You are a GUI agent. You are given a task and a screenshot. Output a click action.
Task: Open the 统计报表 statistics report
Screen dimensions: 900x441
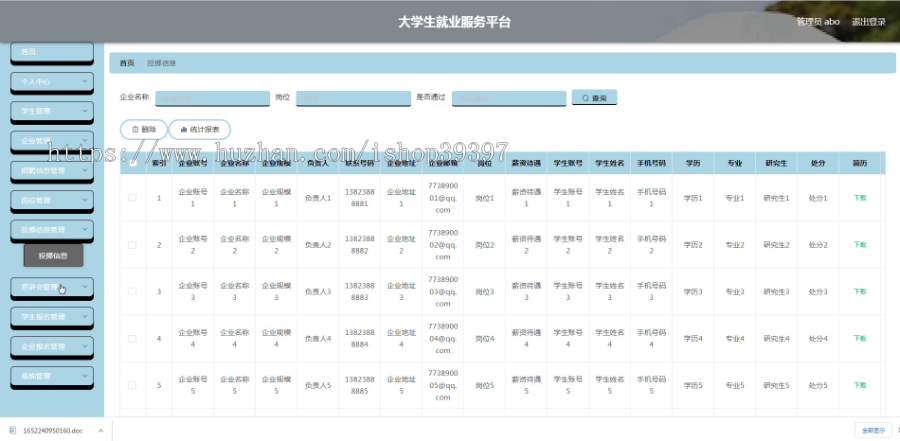200,130
